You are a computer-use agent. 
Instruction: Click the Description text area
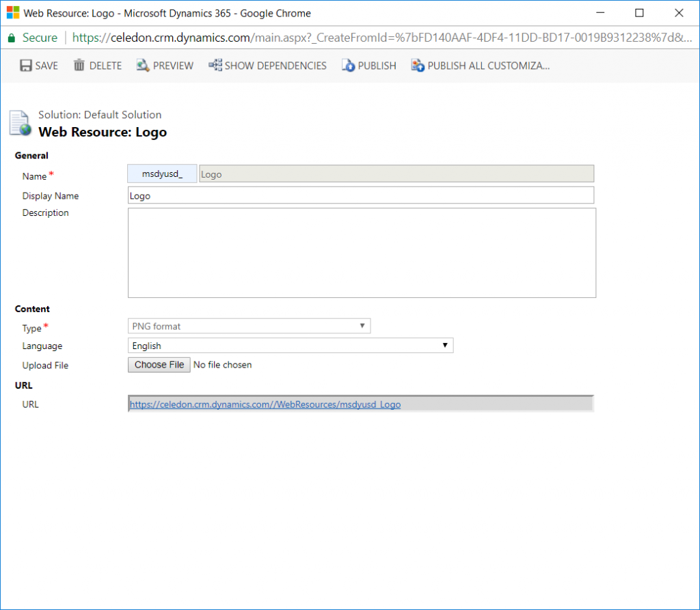(362, 253)
